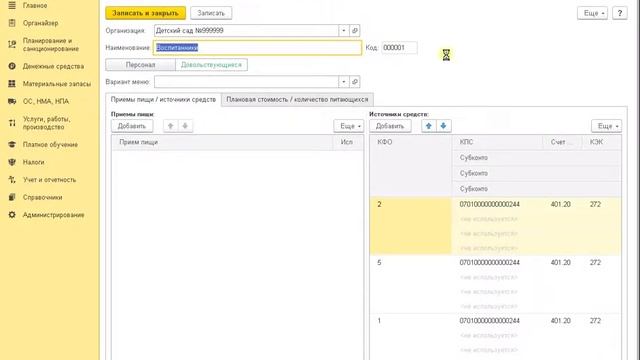The image size is (640, 360).
Task: Click the Планирование и санкционирование icon
Action: 12,44
